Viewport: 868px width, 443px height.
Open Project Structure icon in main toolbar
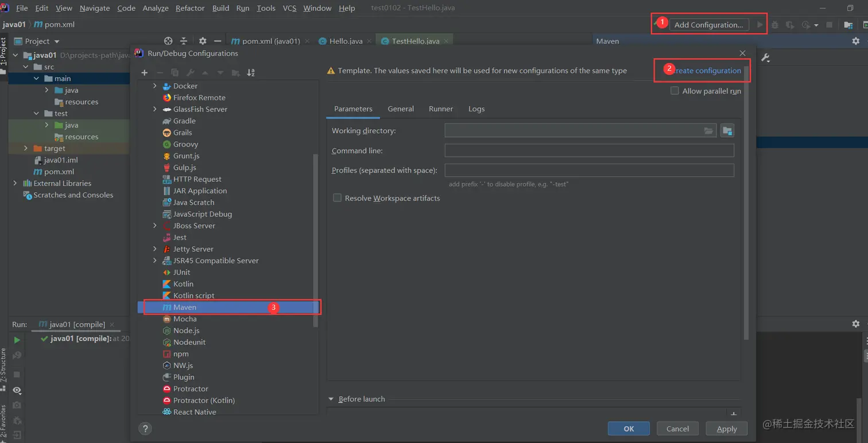click(x=848, y=25)
